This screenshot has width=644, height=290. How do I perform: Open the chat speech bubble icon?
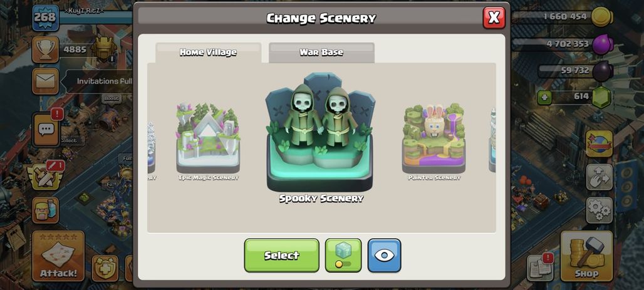click(x=46, y=130)
